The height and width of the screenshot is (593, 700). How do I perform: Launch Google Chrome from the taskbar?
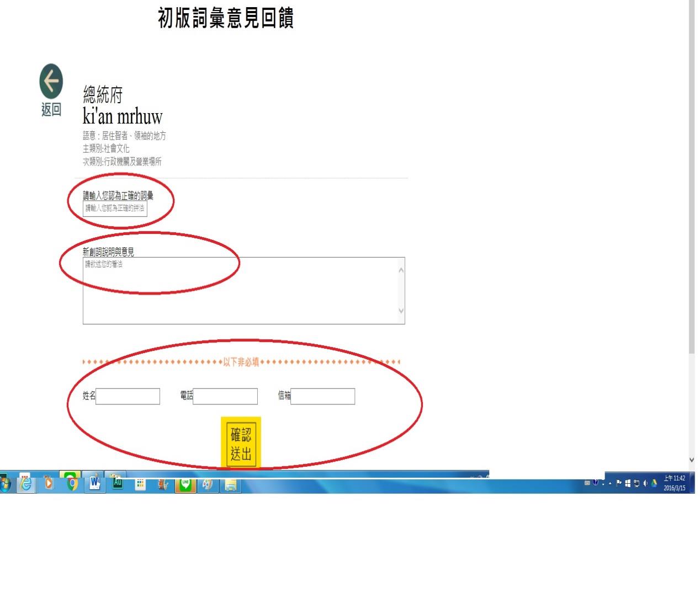(72, 483)
